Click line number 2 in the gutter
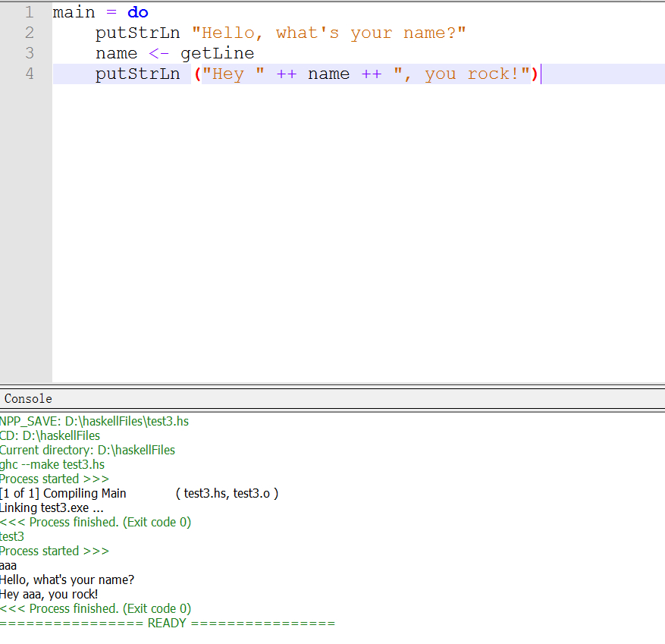This screenshot has height=644, width=665. pos(30,33)
